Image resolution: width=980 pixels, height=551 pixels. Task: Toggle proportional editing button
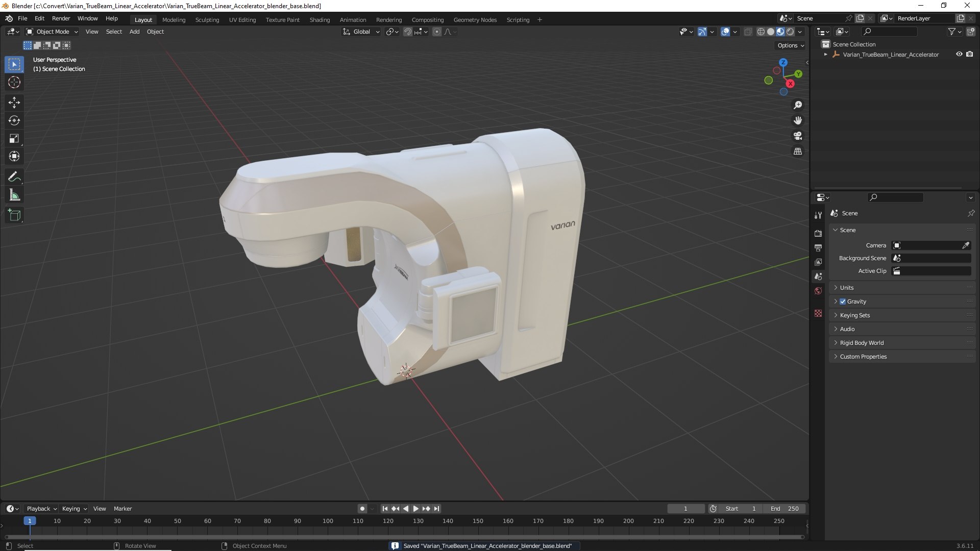coord(437,32)
